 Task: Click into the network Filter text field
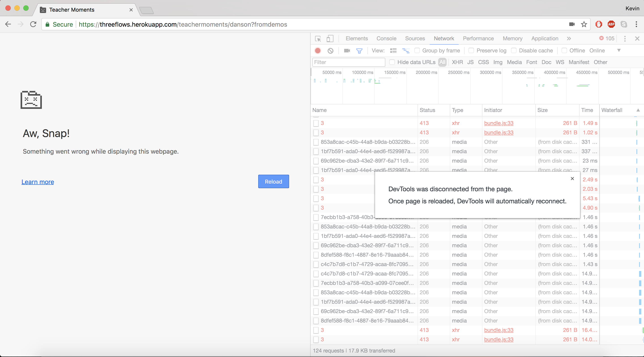(x=348, y=62)
